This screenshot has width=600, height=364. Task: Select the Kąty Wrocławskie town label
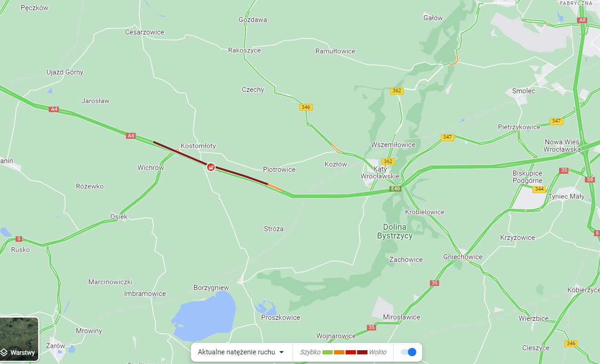380,172
